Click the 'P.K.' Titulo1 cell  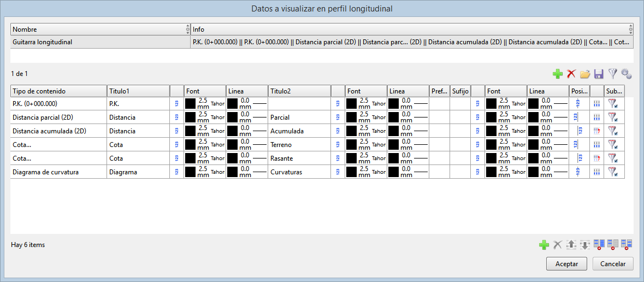[138, 104]
